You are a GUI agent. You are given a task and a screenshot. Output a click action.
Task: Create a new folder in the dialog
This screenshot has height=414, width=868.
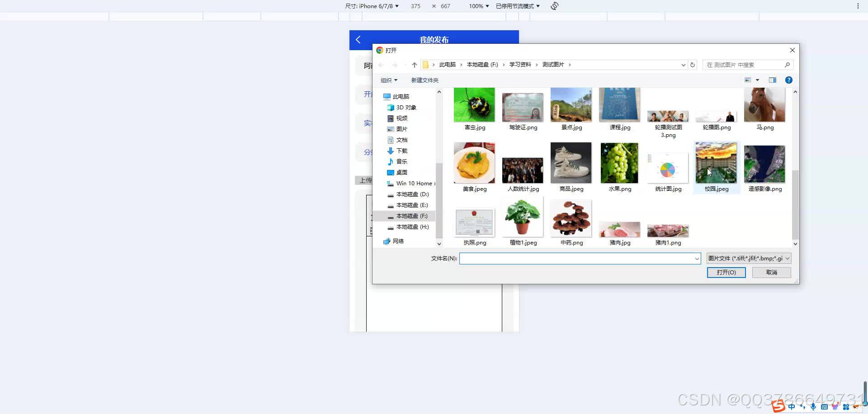tap(425, 80)
